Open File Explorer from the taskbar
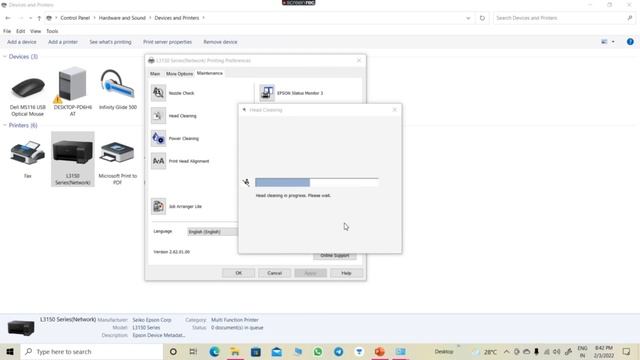 coord(235,351)
